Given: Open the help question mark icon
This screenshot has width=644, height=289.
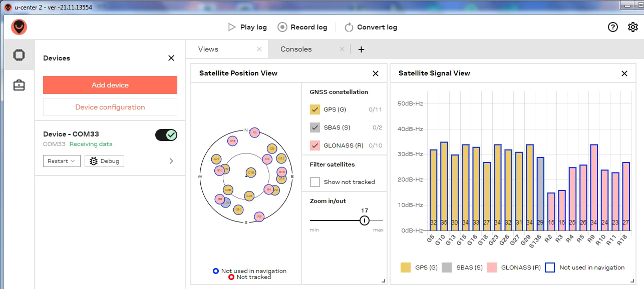Looking at the screenshot, I should coord(613,27).
